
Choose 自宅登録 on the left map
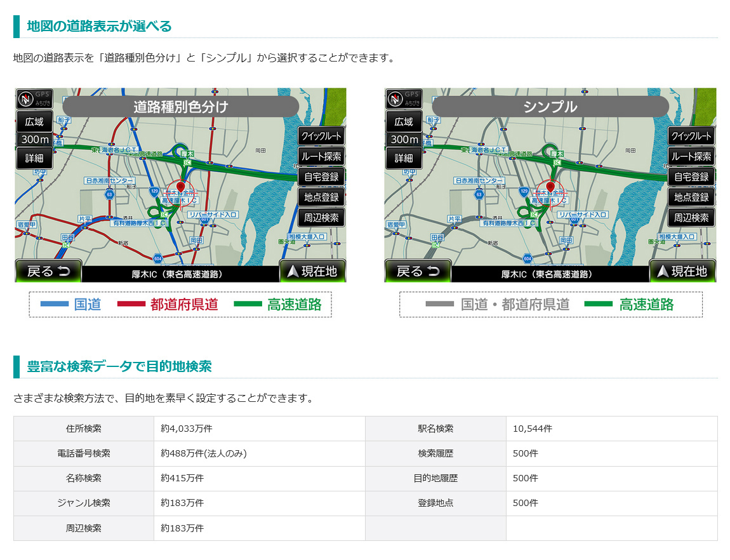point(321,177)
